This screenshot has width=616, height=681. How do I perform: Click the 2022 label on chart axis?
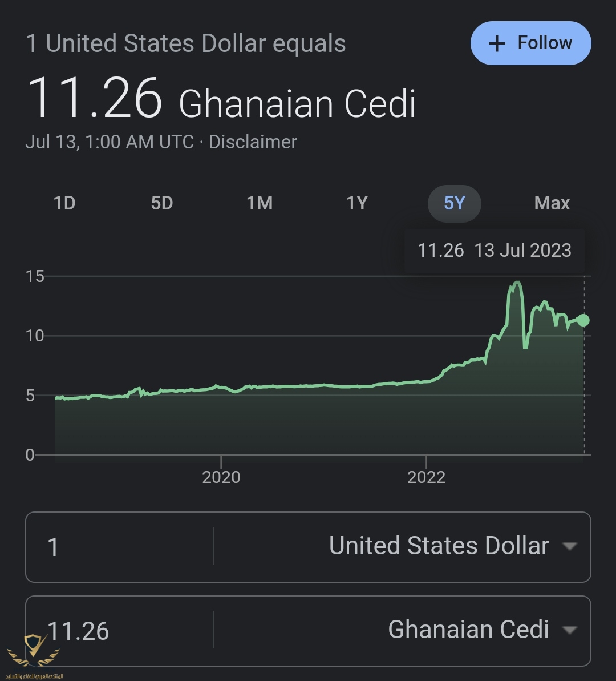(x=426, y=477)
